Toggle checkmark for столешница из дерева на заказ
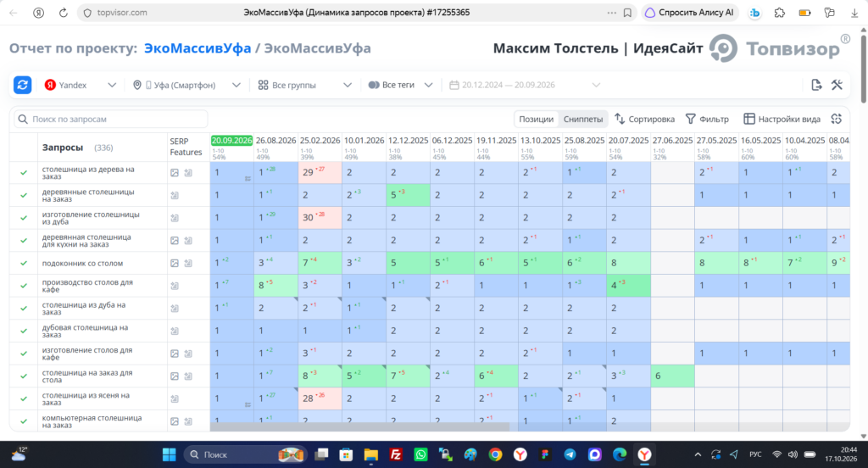 click(24, 173)
